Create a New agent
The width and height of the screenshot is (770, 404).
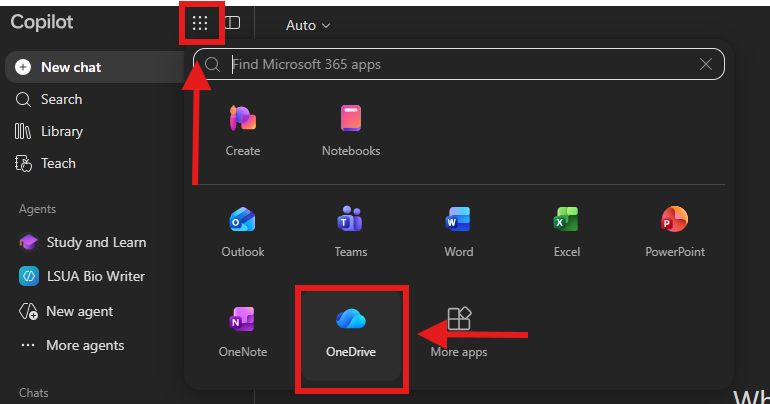click(x=66, y=312)
